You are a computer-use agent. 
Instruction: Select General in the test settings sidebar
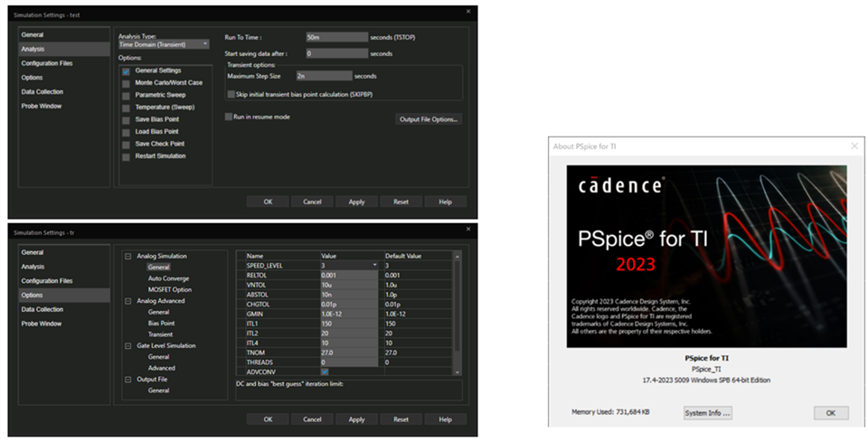(63, 35)
